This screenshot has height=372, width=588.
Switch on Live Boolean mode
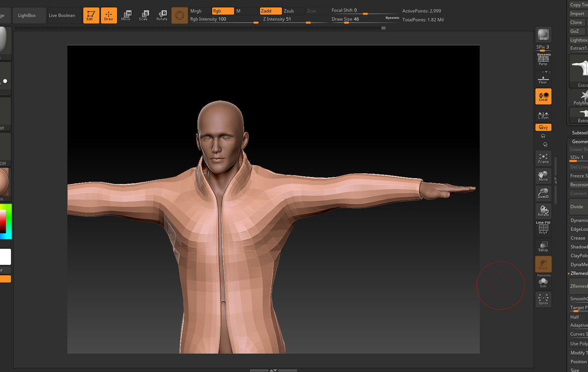click(x=63, y=15)
